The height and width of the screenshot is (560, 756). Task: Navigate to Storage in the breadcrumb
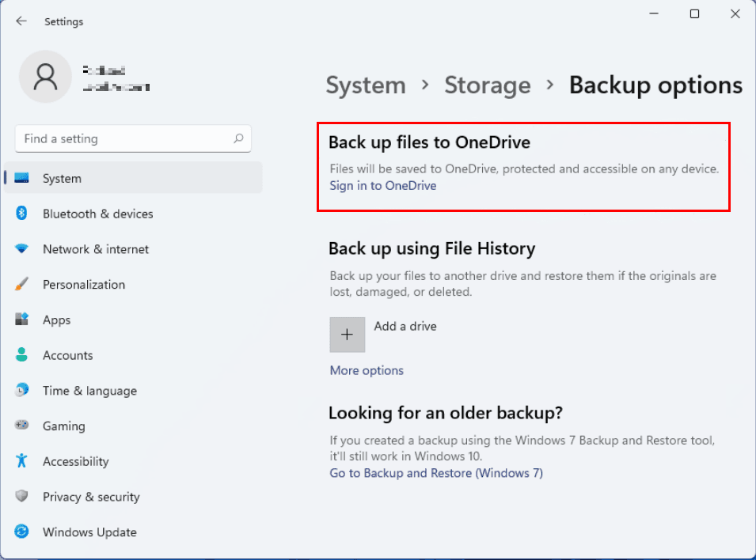(x=488, y=85)
